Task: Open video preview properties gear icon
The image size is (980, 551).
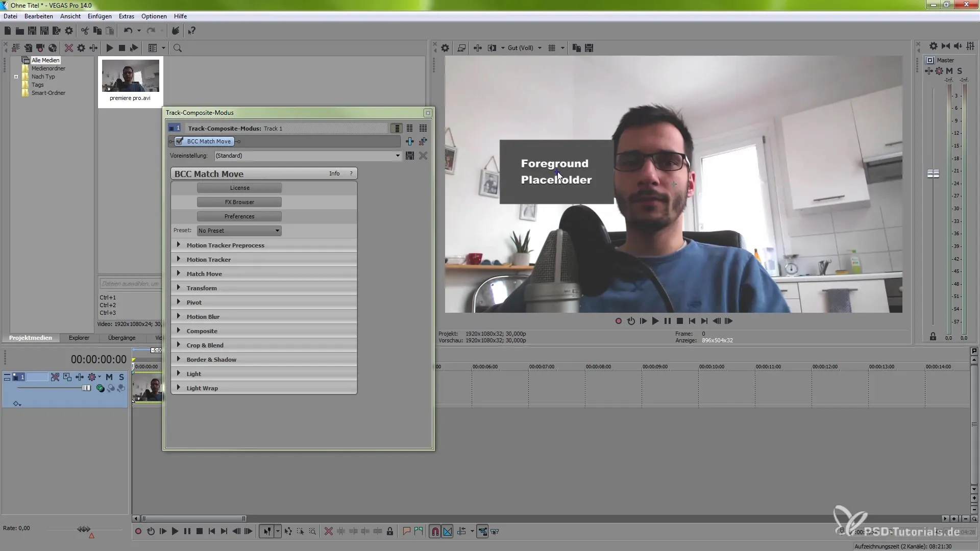Action: coord(445,48)
